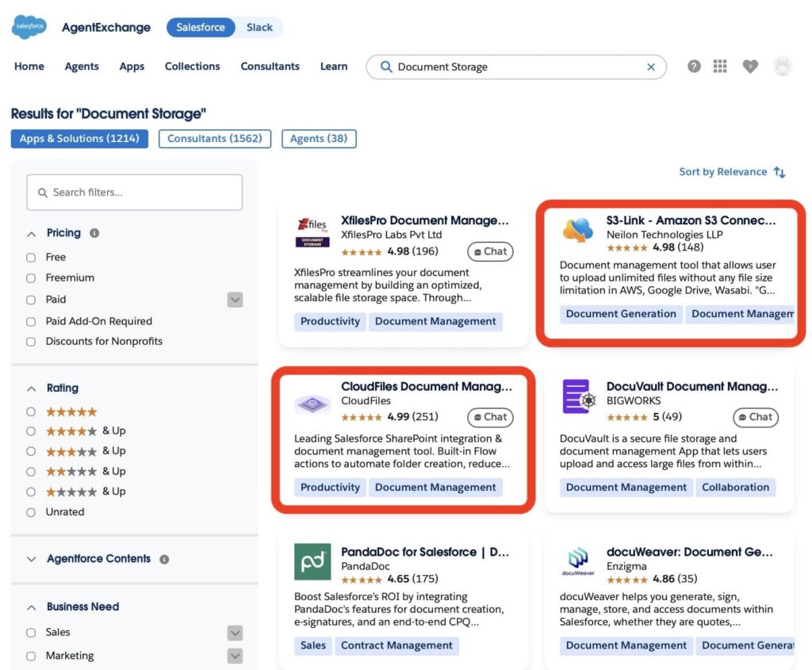Click the sort direction arrows icon

[x=779, y=172]
